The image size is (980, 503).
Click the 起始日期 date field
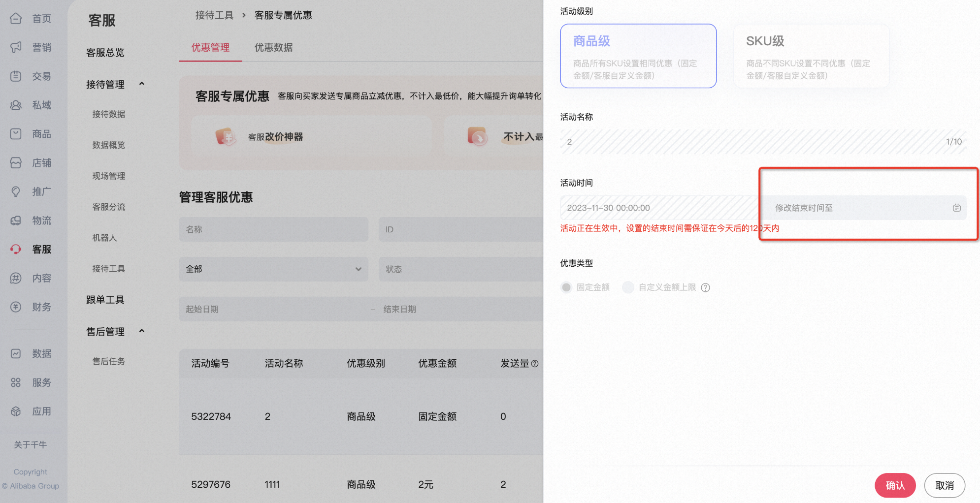point(273,309)
